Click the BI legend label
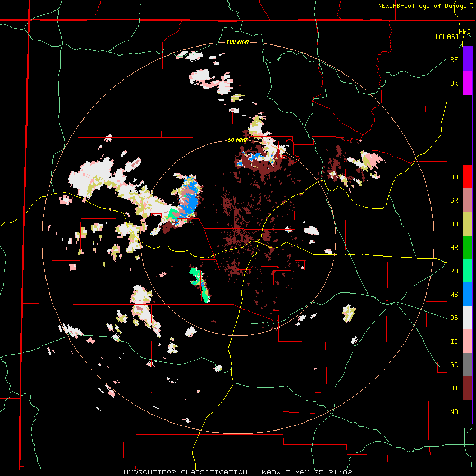Screen dimensions: 476x476 click(454, 388)
